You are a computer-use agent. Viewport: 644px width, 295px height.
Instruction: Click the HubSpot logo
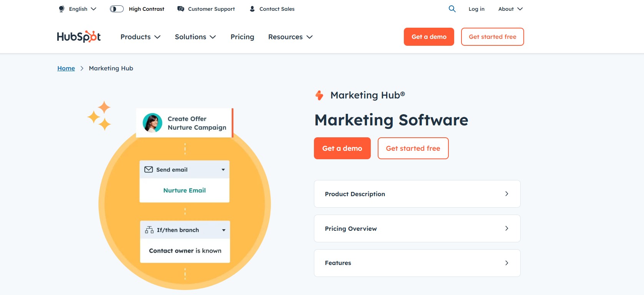pyautogui.click(x=79, y=37)
